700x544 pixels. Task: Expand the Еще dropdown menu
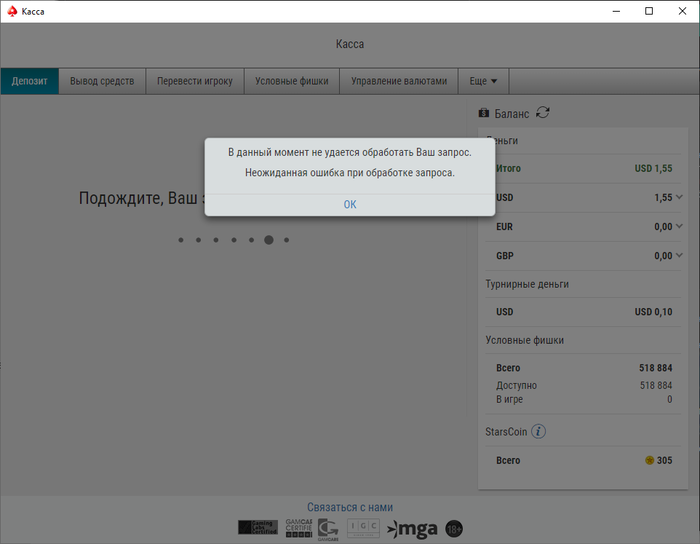point(483,81)
